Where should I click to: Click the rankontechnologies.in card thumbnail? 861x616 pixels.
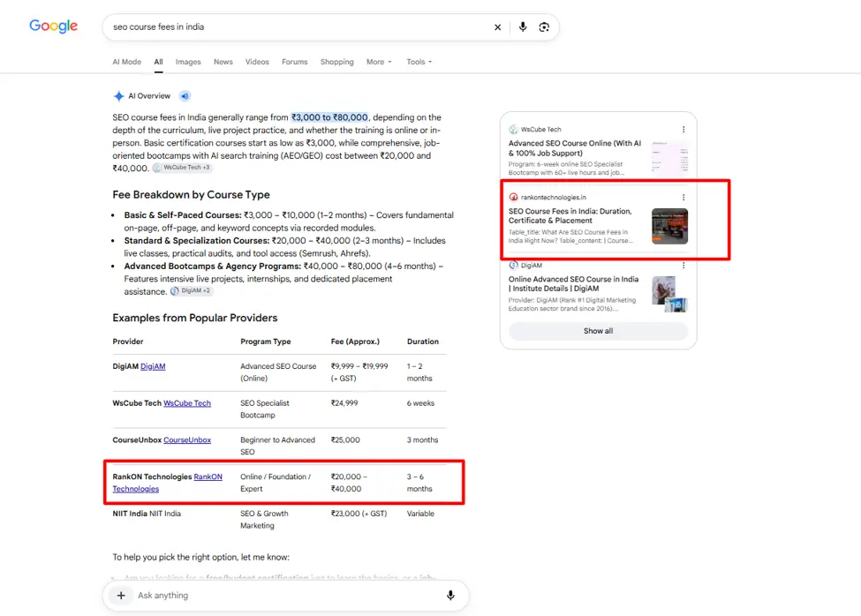[x=669, y=226]
